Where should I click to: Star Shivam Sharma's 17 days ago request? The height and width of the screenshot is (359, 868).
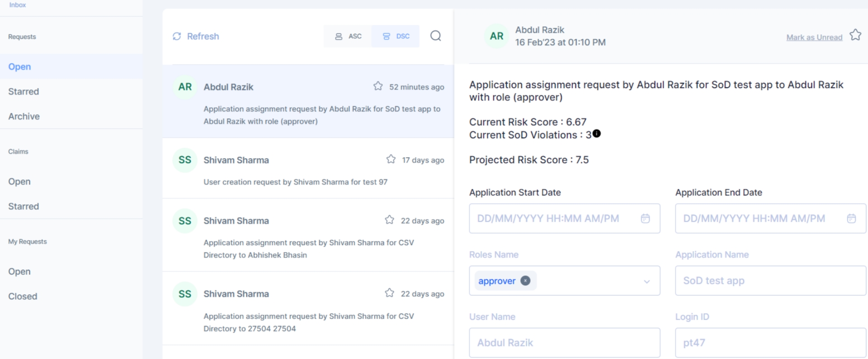[391, 159]
